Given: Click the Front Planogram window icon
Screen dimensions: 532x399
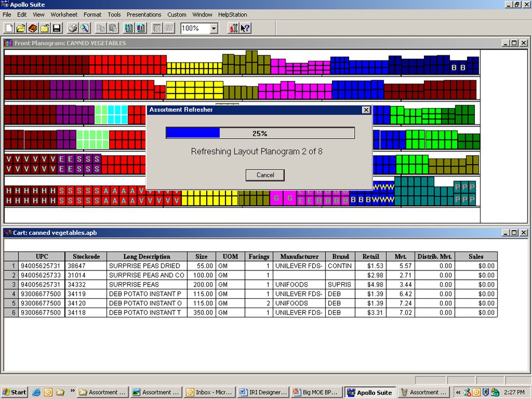Looking at the screenshot, I should pos(8,43).
